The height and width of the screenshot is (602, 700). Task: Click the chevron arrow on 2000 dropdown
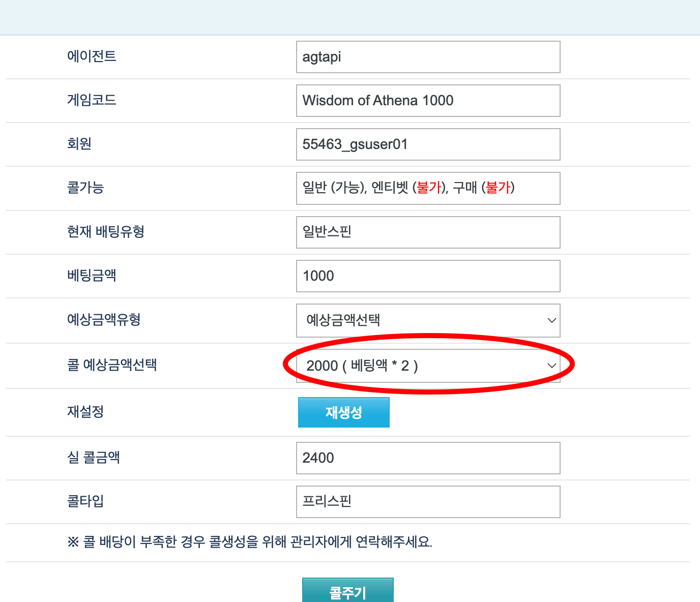551,366
